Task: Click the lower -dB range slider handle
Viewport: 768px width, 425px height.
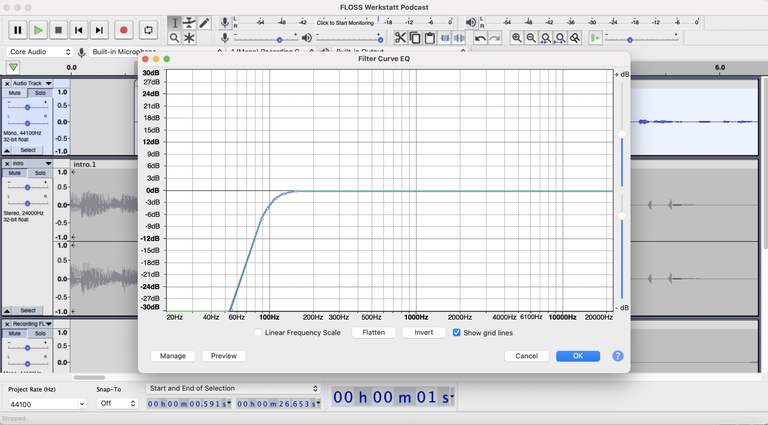Action: pyautogui.click(x=622, y=216)
